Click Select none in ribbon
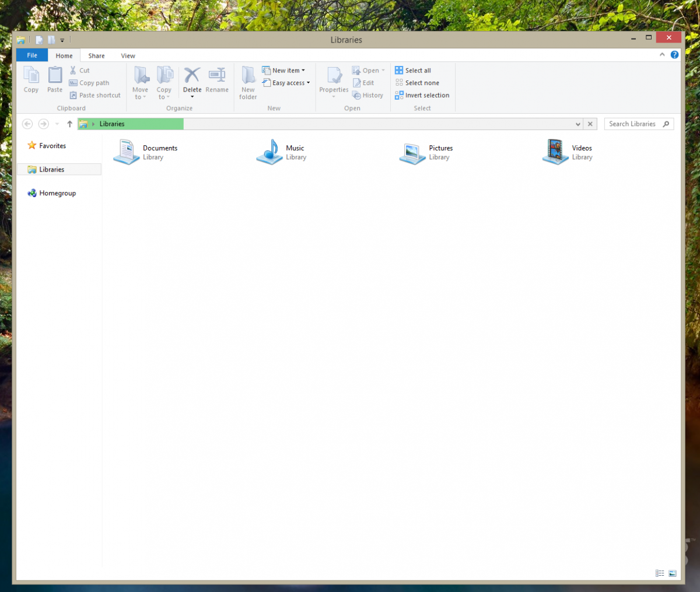Screen dimensions: 700x592 (417, 83)
